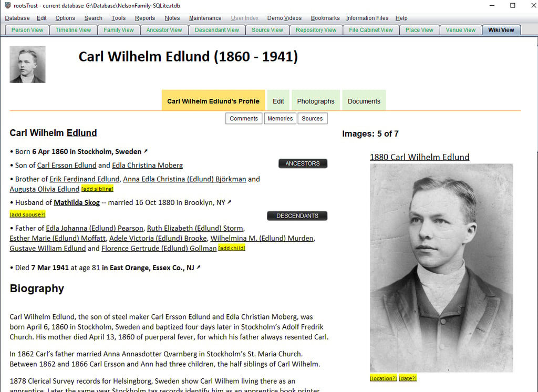Viewport: 538px width, 392px height.
Task: Open father Carl Ersson Edlund's profile
Action: click(x=67, y=165)
